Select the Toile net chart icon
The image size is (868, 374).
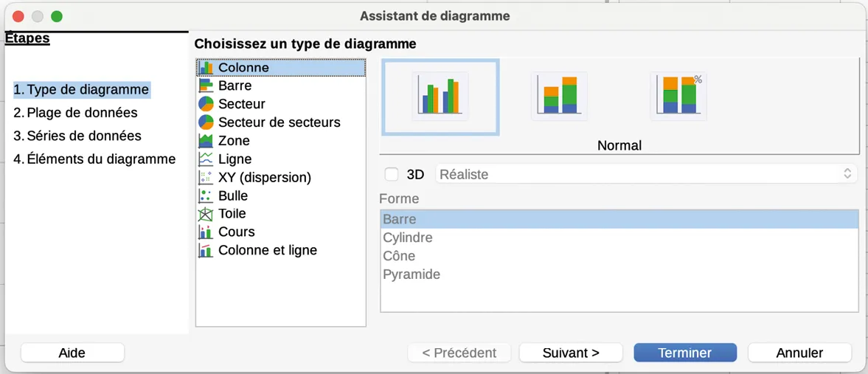tap(206, 214)
